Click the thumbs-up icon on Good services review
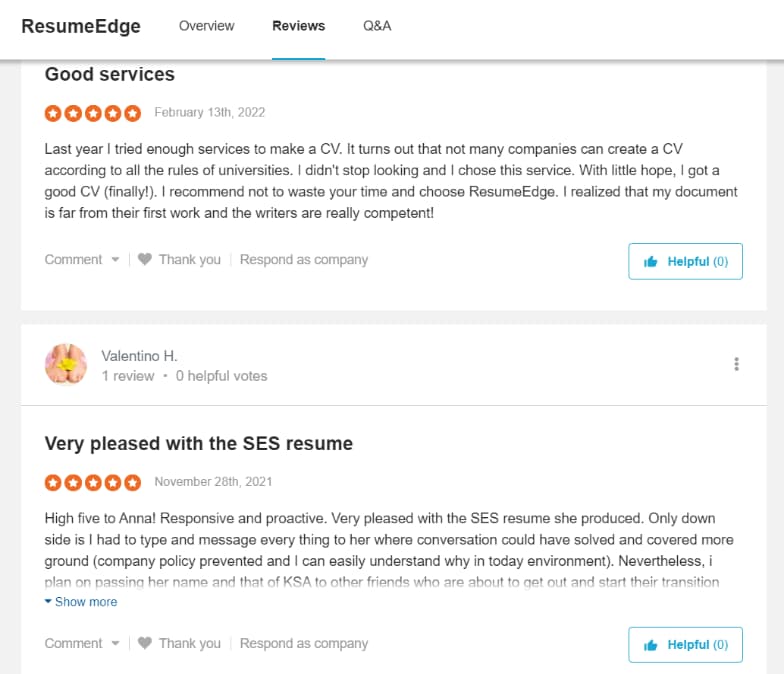The height and width of the screenshot is (674, 784). pos(650,262)
